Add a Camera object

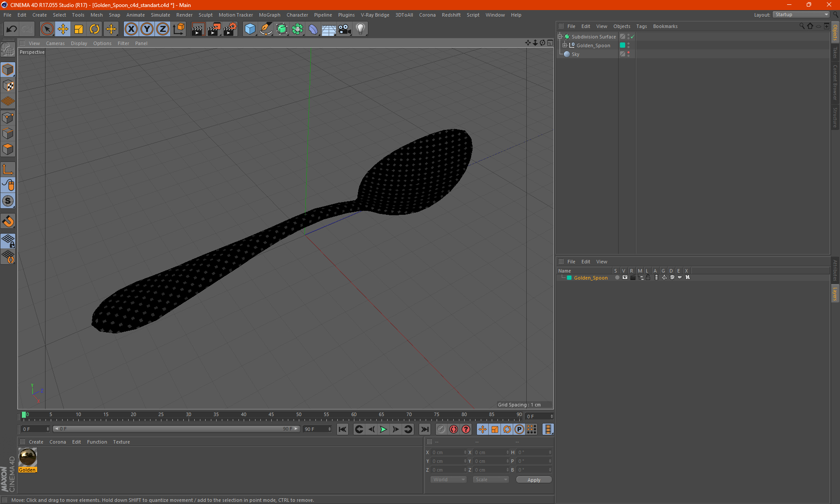[344, 29]
